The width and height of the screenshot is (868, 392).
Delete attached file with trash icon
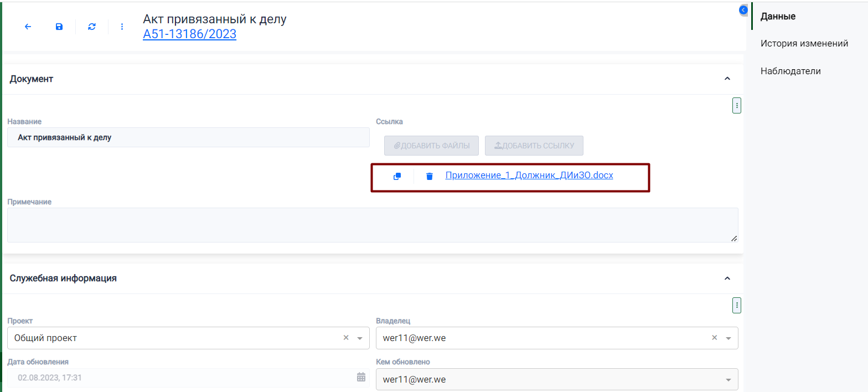pyautogui.click(x=429, y=176)
